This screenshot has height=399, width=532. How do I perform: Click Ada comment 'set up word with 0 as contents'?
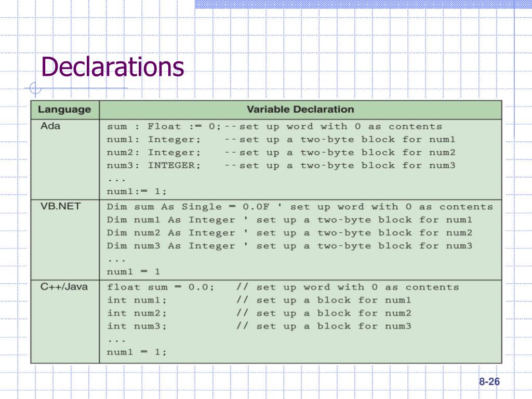coord(341,127)
